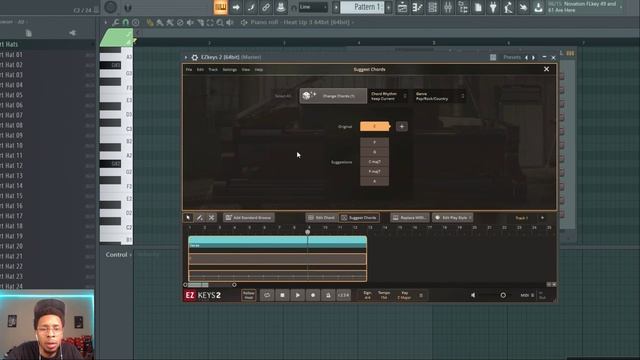This screenshot has height=360, width=640.
Task: Toggle the round record-mode knob icon in top left
Action: [x=111, y=7]
